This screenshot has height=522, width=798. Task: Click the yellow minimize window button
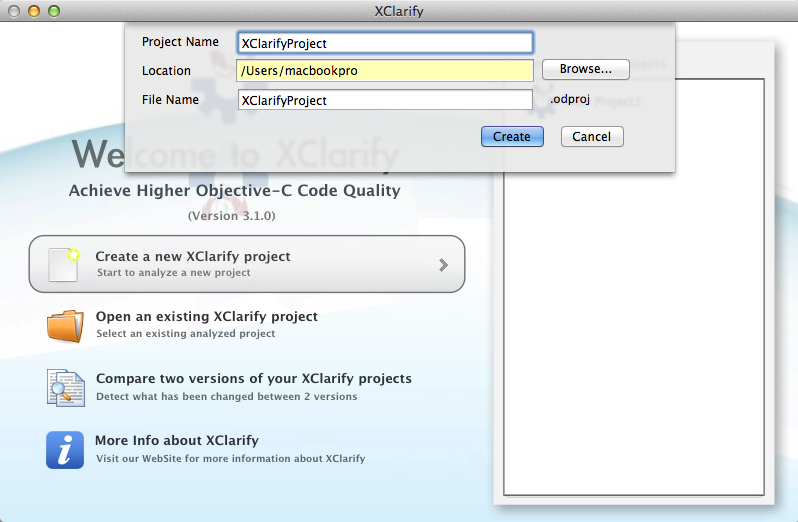[x=34, y=11]
